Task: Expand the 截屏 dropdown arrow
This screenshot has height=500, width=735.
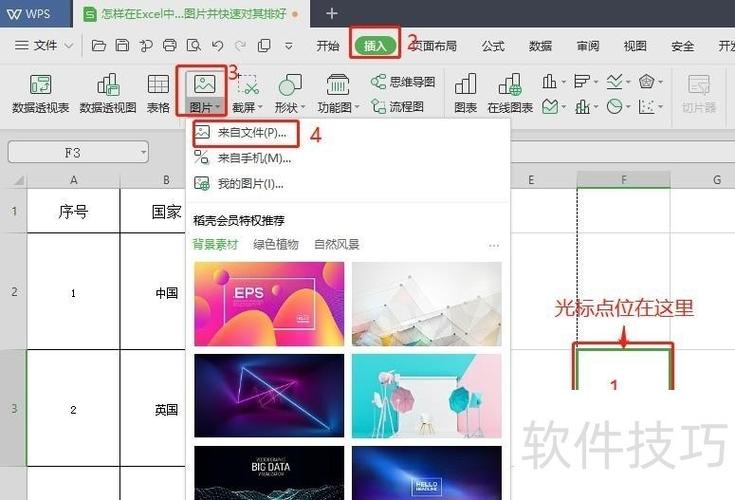Action: (260, 108)
